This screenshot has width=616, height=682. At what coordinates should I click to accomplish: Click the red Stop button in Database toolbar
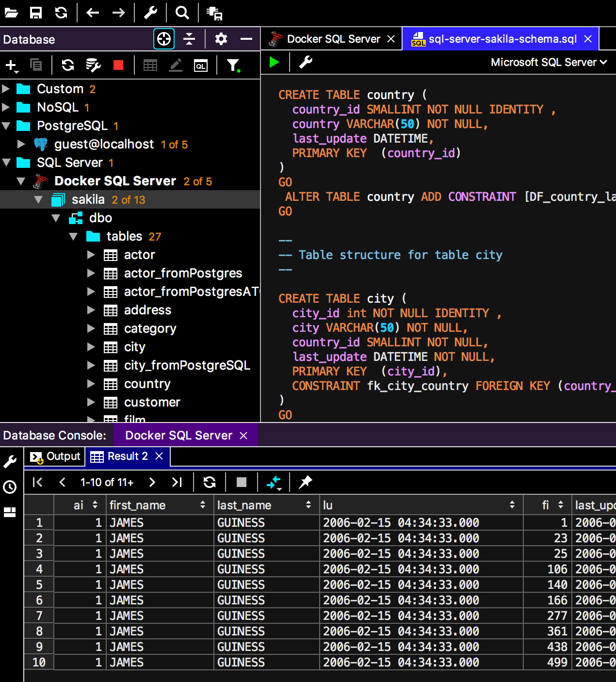tap(118, 65)
